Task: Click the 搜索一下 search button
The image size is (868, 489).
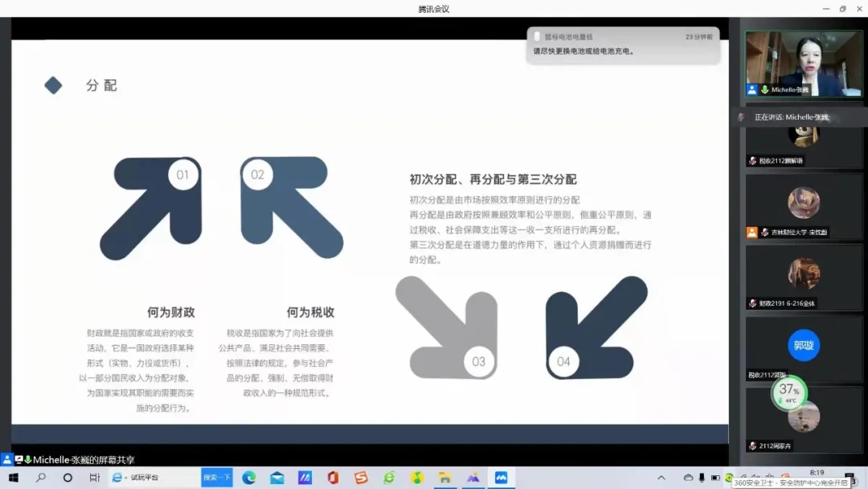Action: [217, 478]
